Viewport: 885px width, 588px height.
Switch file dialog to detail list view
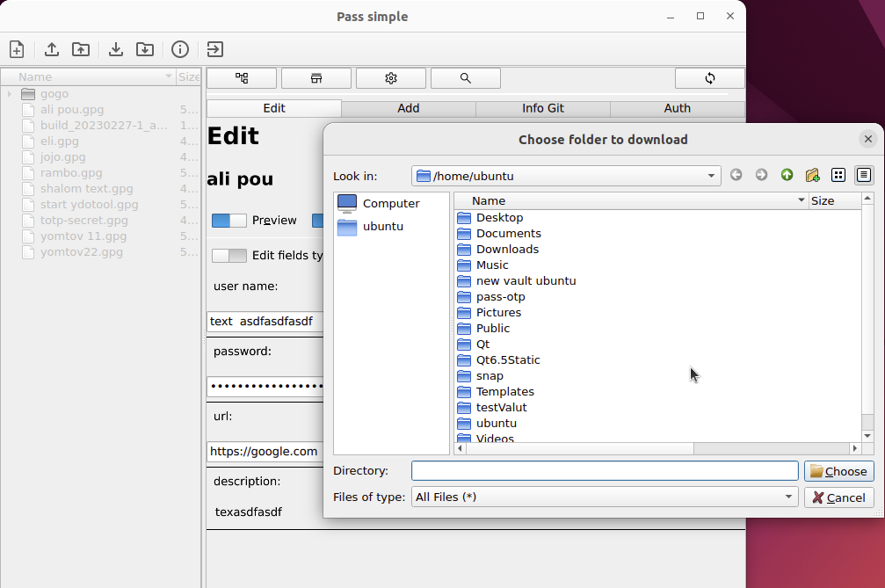pos(864,175)
